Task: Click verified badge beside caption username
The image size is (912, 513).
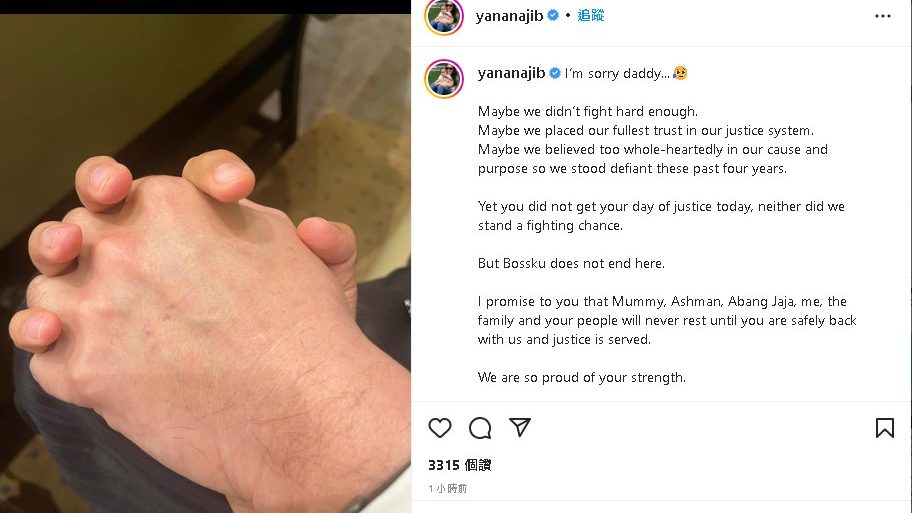Action: coord(555,73)
